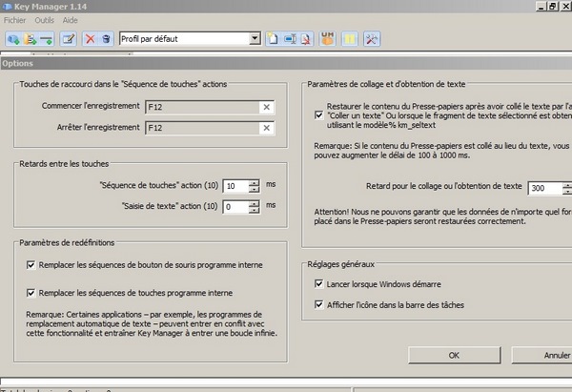This screenshot has width=572, height=392.
Task: Open the Aide menu
Action: pos(70,20)
